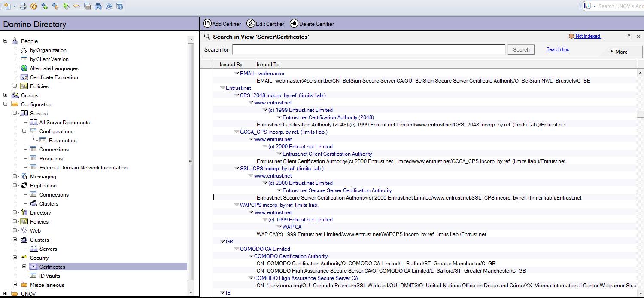Click the certificates view scroll down arrow

pos(640,292)
